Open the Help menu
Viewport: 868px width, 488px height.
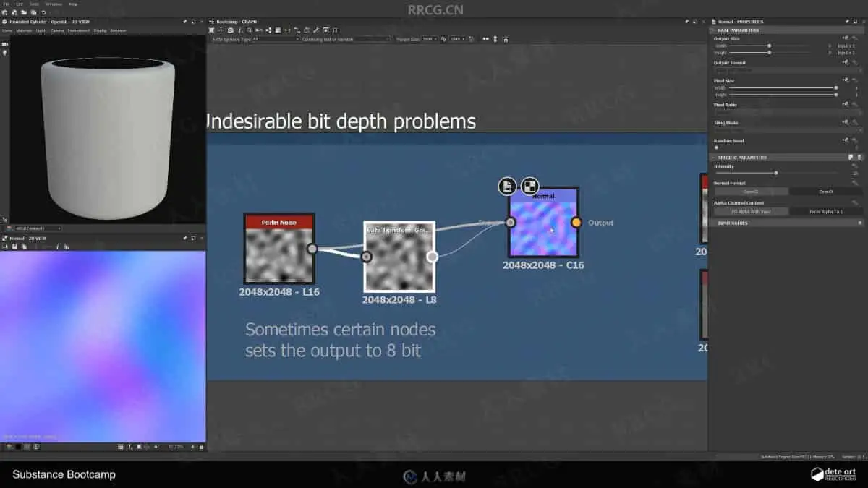click(x=73, y=4)
